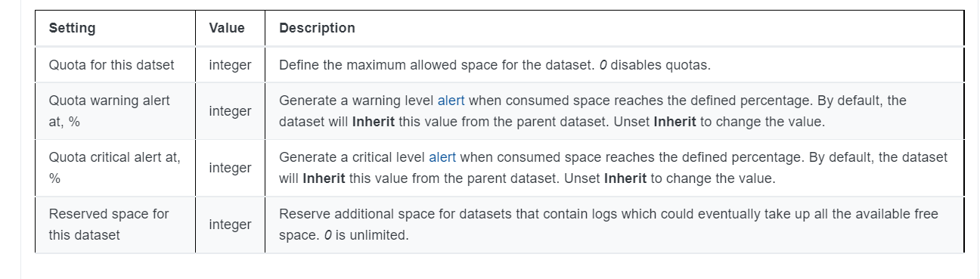Click integer value in Reserved space row

230,225
